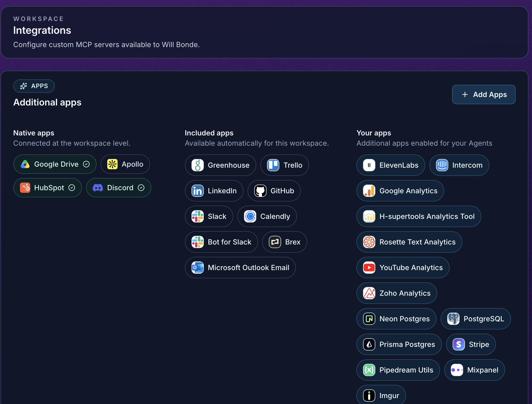Click the WORKSPACE label
This screenshot has height=404, width=532.
point(38,19)
